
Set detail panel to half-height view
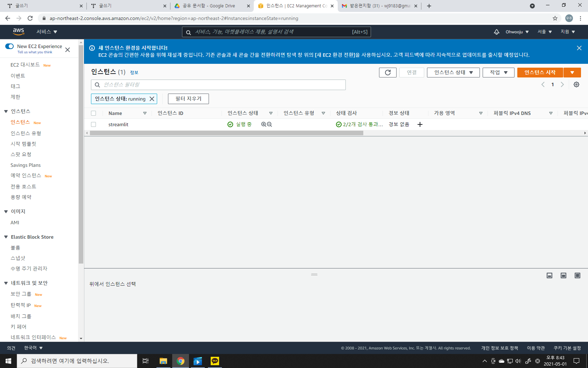tap(563, 275)
